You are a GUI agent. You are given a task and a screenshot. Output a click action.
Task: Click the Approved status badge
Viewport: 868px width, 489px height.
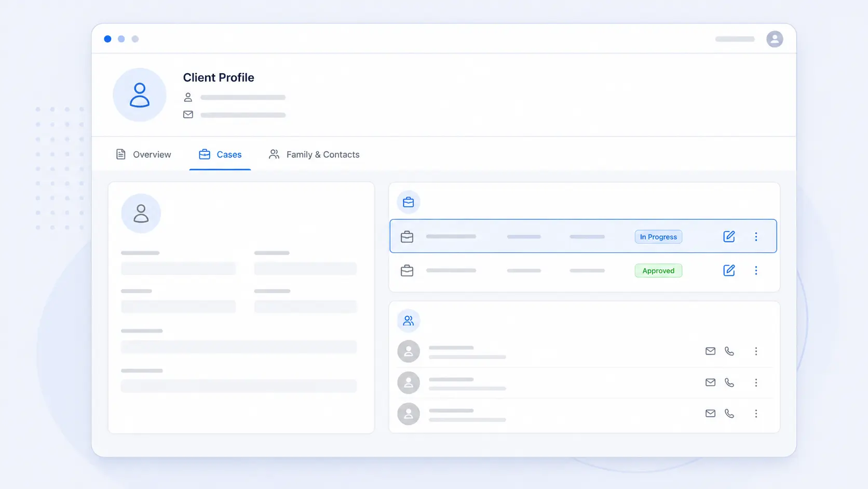click(658, 271)
